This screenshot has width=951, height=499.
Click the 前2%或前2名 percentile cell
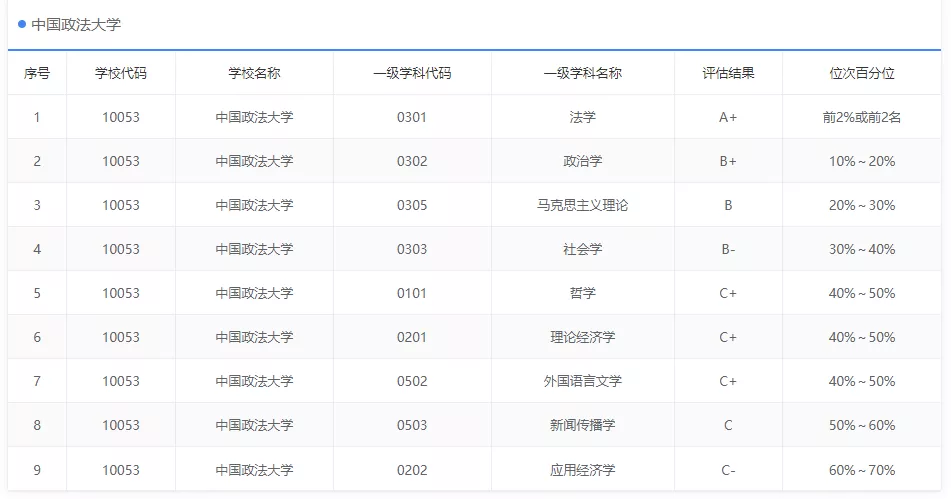862,117
